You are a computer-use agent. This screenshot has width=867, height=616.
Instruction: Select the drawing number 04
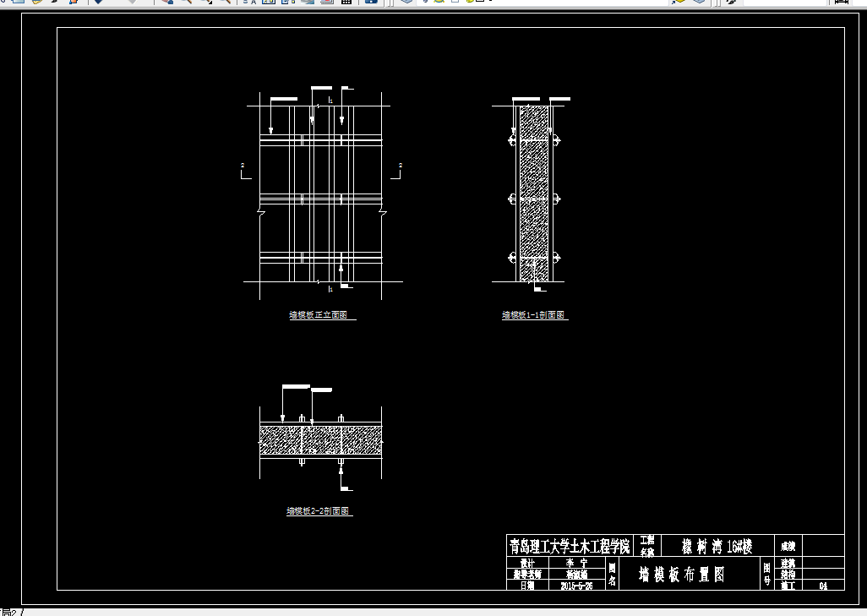tap(823, 586)
